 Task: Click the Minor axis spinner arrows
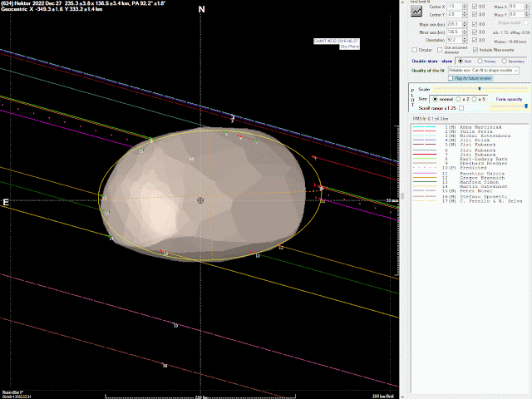[465, 32]
